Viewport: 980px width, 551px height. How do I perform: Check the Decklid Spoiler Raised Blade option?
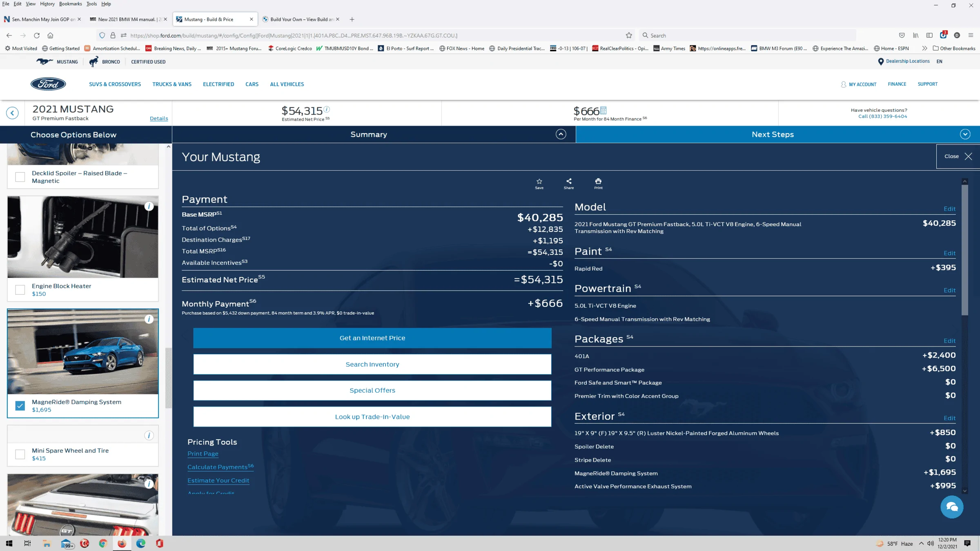[20, 177]
